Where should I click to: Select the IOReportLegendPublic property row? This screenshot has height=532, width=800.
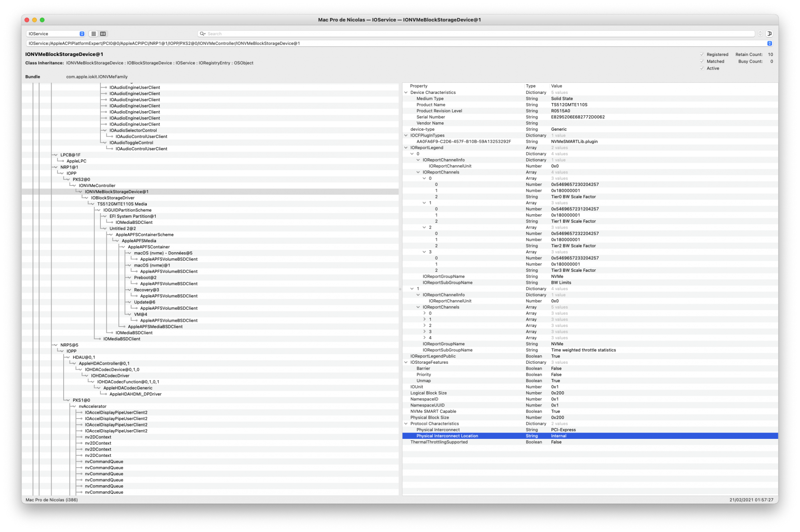point(590,357)
